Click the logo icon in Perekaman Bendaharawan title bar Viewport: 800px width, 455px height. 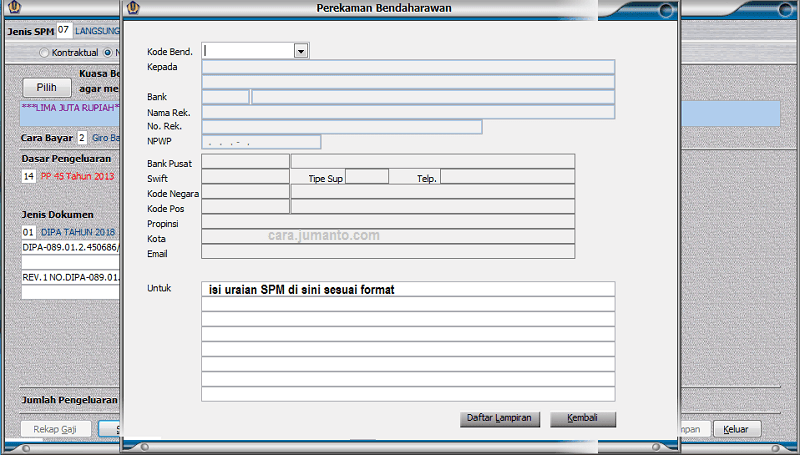pos(132,7)
